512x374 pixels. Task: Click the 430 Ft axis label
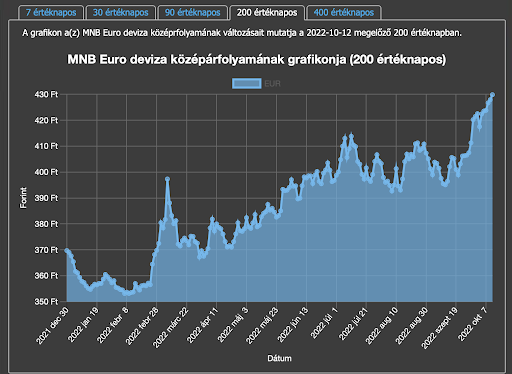click(x=46, y=94)
